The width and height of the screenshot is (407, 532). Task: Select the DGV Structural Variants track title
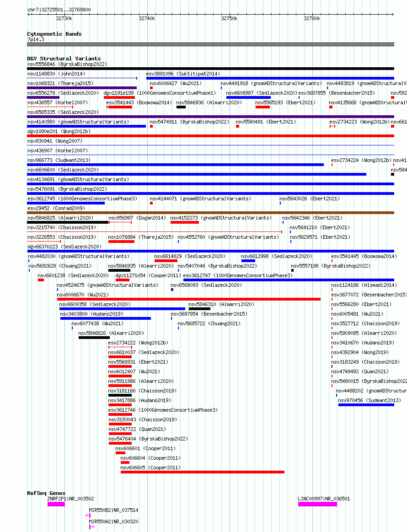coord(64,59)
